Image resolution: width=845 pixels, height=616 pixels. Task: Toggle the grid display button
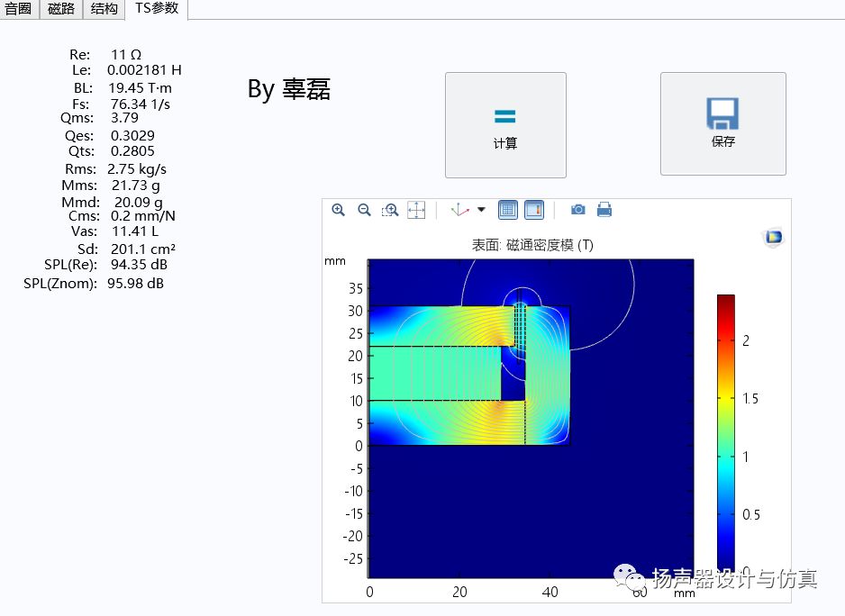point(508,210)
